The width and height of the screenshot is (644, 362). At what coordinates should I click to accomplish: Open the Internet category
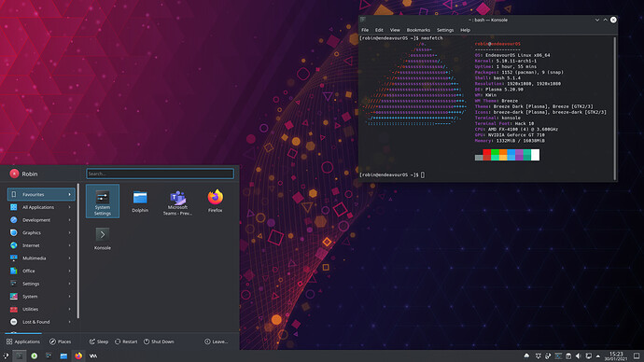coord(41,245)
